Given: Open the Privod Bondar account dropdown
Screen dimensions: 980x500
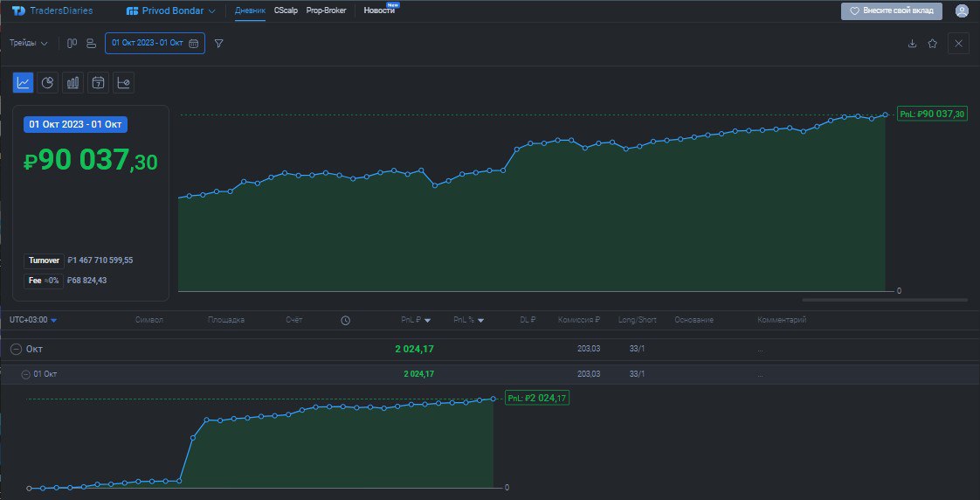Looking at the screenshot, I should 170,10.
